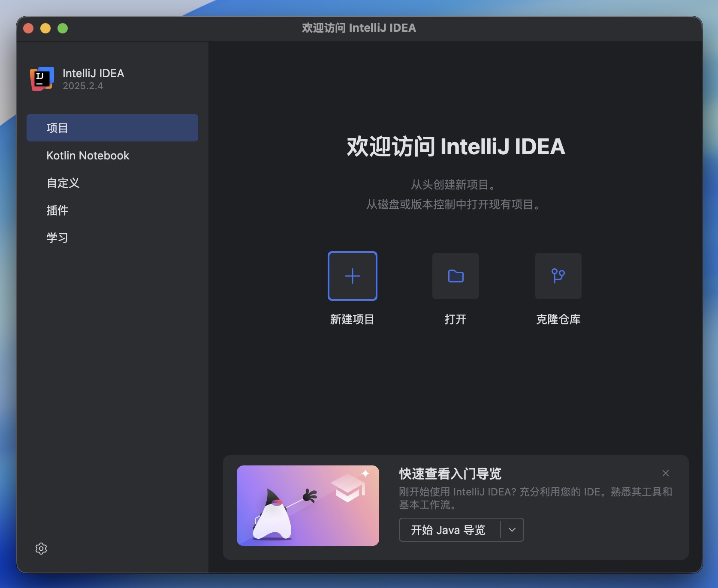Click the version number 2025.2.4
The height and width of the screenshot is (588, 718).
(x=83, y=86)
